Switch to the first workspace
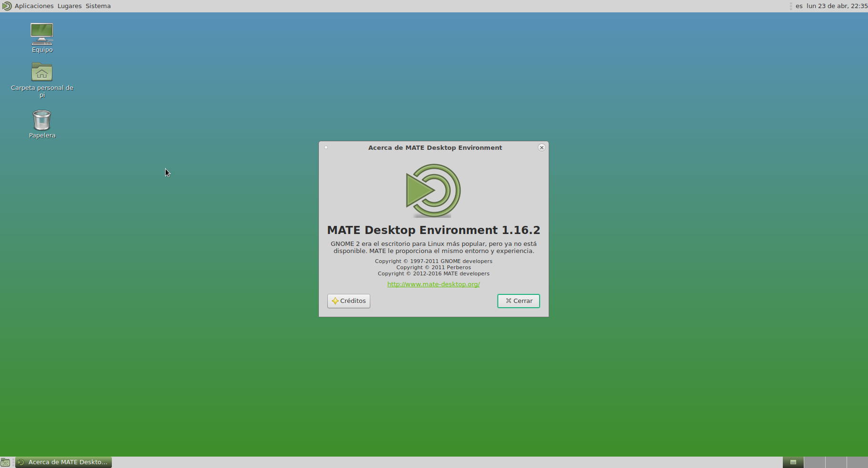This screenshot has height=468, width=868. [793, 462]
